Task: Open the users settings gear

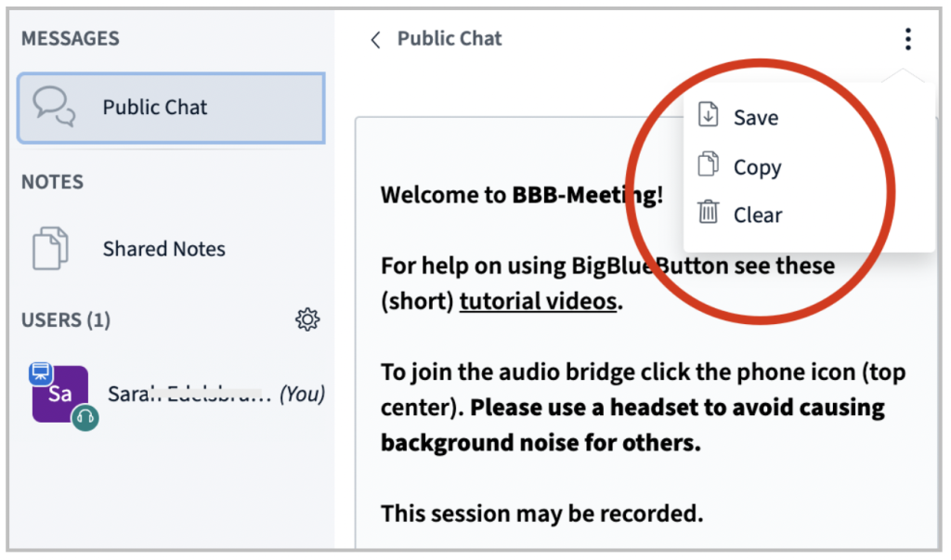Action: (x=307, y=319)
